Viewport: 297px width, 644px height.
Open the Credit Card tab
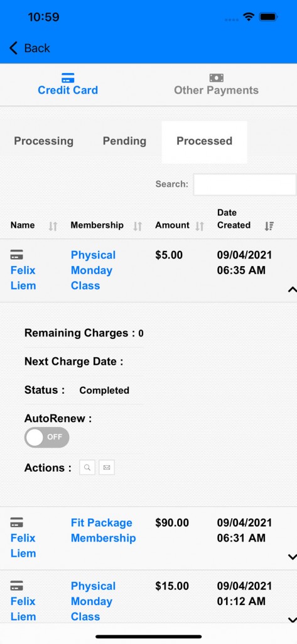pos(68,85)
